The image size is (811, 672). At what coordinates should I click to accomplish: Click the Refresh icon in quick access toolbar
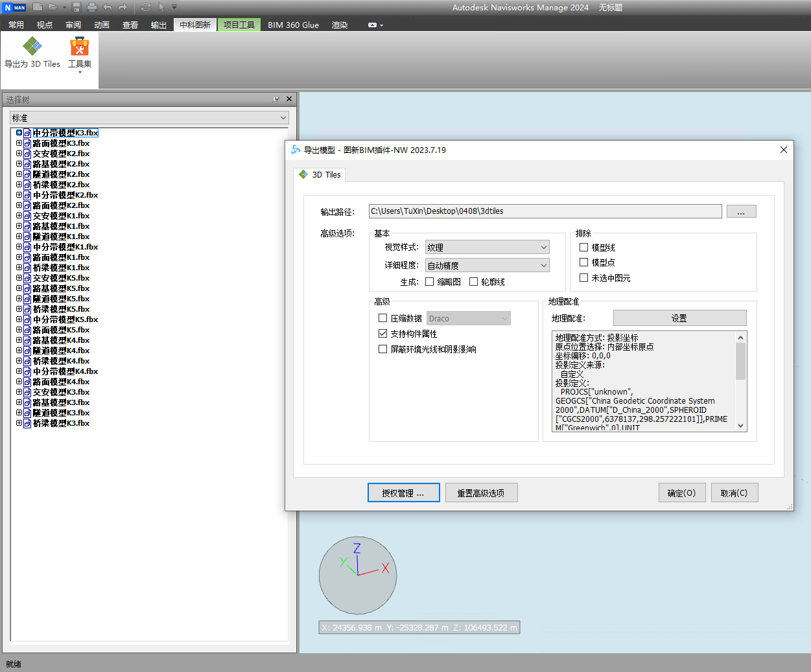(146, 7)
